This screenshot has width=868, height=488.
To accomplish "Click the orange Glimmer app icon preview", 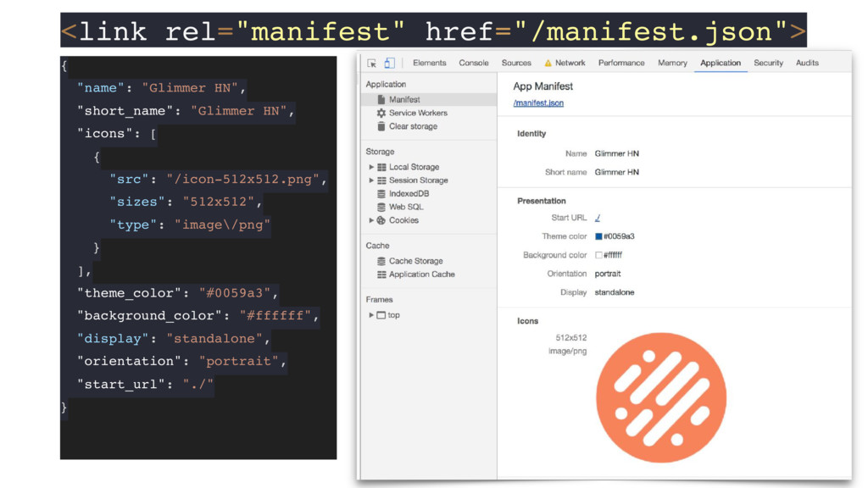I will tap(661, 397).
